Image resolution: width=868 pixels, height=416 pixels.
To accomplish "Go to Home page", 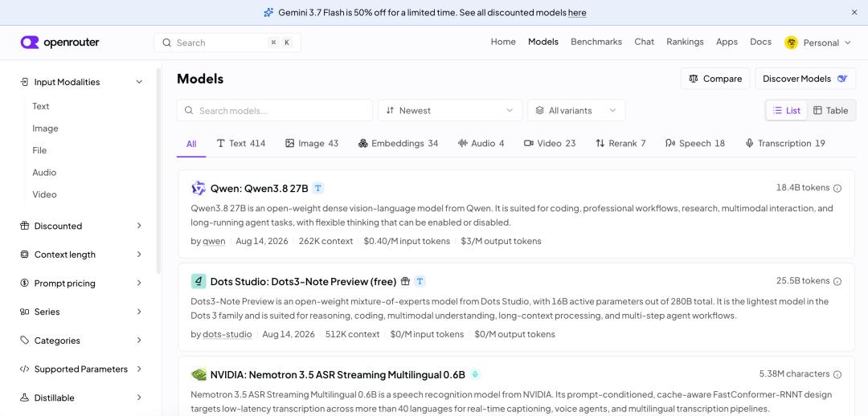I will pyautogui.click(x=502, y=42).
